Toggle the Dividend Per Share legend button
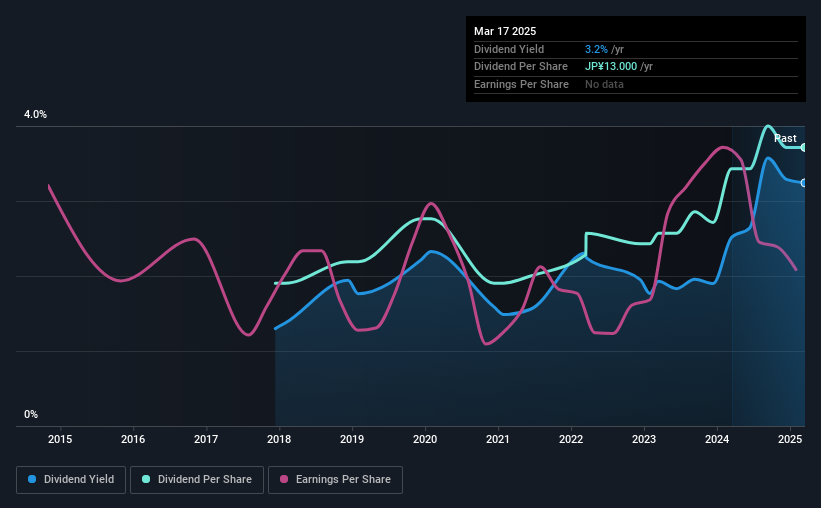The width and height of the screenshot is (821, 508). pos(197,480)
